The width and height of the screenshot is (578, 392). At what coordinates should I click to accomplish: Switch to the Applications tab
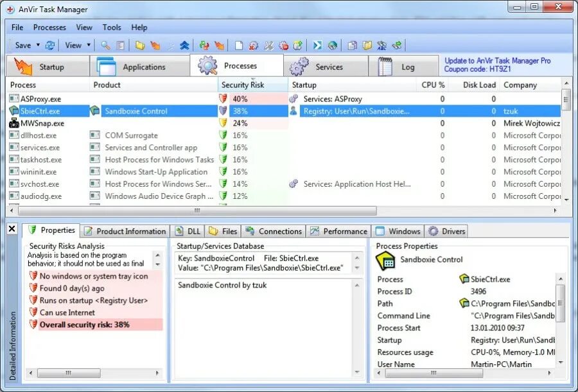[x=140, y=67]
